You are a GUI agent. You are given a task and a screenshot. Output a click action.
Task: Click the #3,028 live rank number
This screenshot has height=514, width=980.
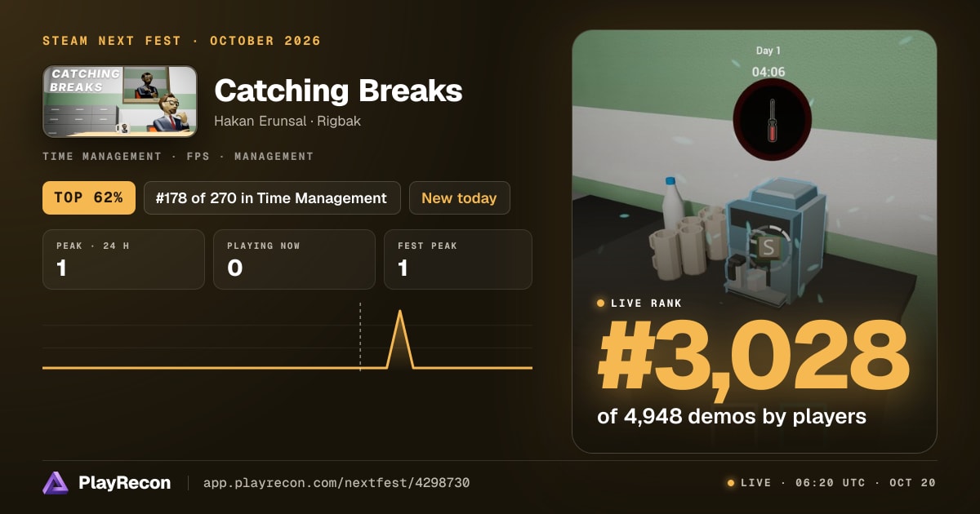753,357
